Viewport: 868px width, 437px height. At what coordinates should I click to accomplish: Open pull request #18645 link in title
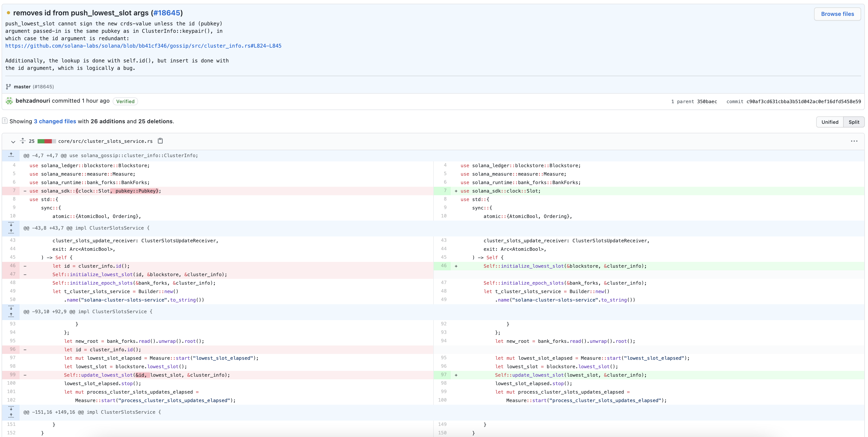(167, 13)
